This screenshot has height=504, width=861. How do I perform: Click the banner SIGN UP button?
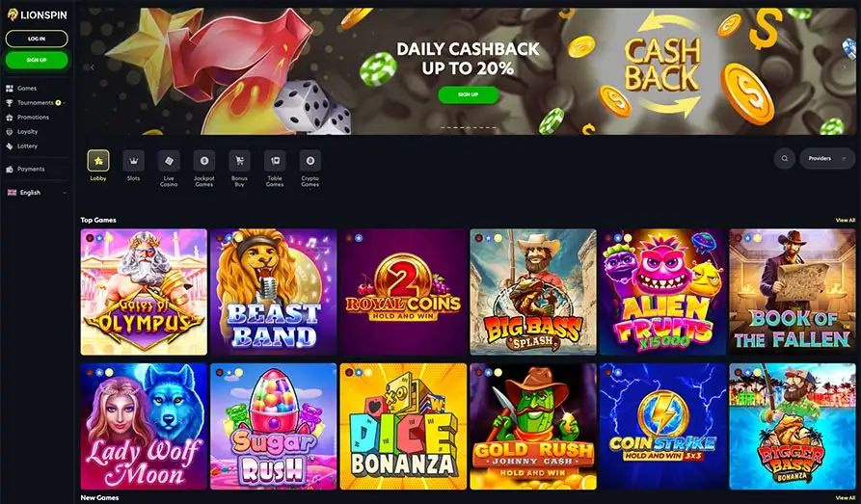pos(468,94)
